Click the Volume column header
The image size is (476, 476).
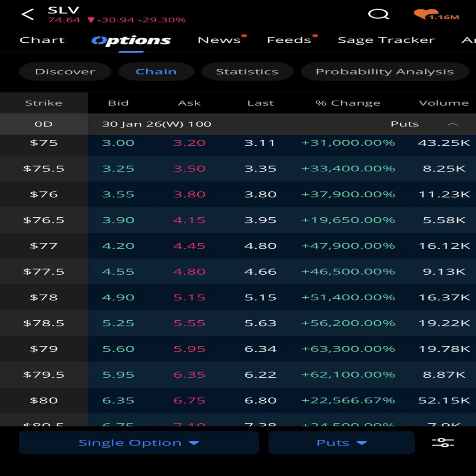(x=444, y=103)
